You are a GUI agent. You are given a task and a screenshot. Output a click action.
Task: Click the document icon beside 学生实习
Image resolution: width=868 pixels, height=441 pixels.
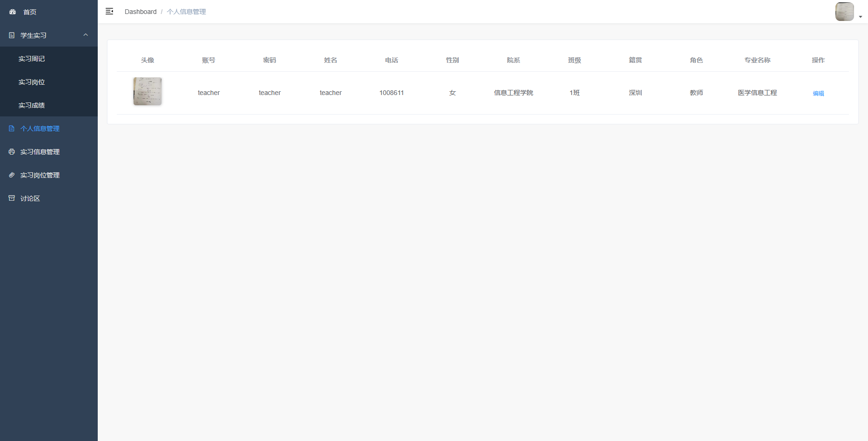[x=12, y=35]
